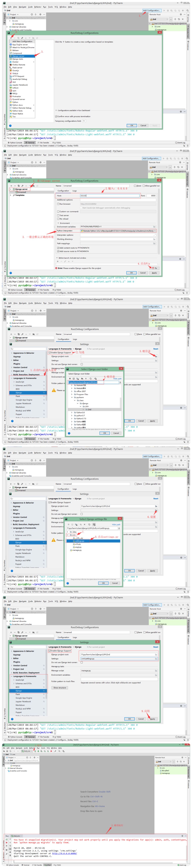
Task: Select urls.py in Select Django settings file dialog
Action: click(x=78, y=544)
